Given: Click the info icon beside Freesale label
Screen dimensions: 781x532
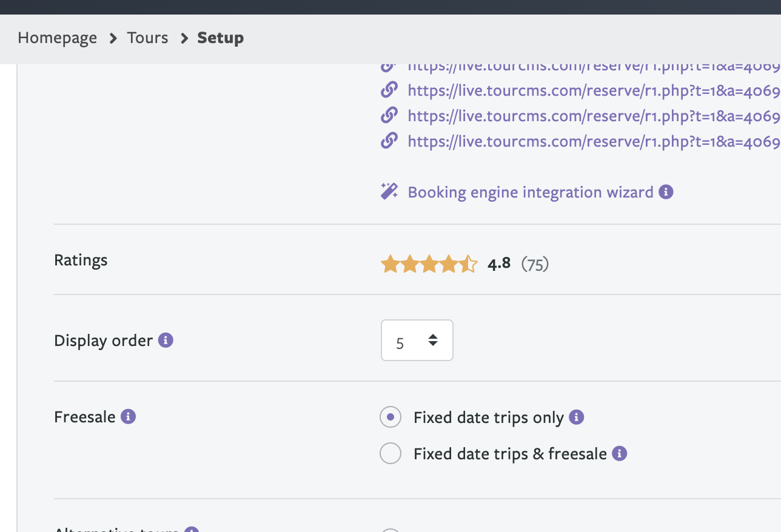Looking at the screenshot, I should click(128, 417).
